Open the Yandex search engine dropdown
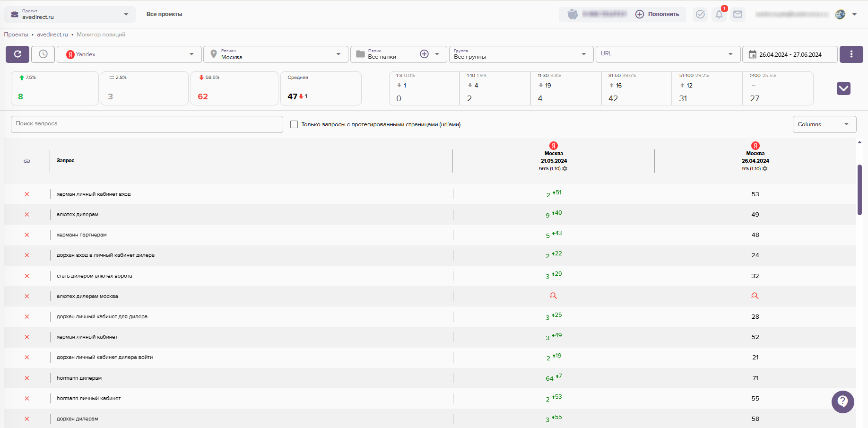Viewport: 868px width, 428px height. coord(129,54)
